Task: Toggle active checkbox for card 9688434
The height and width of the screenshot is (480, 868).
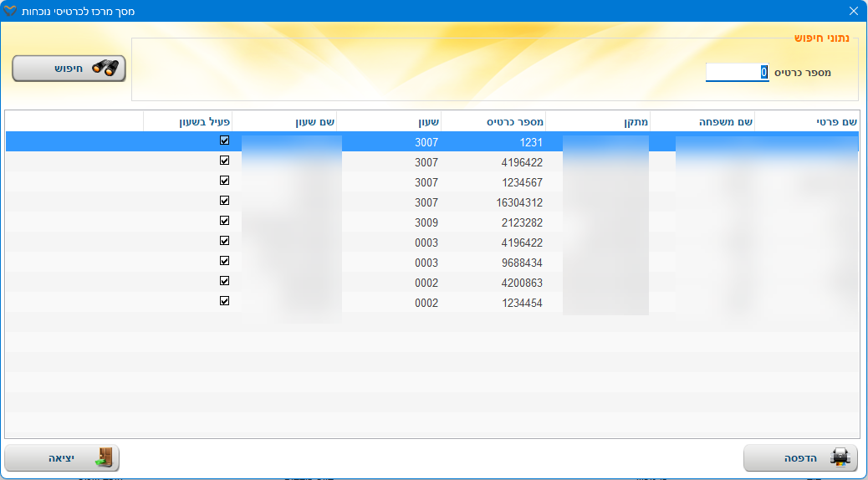Action: coord(224,262)
